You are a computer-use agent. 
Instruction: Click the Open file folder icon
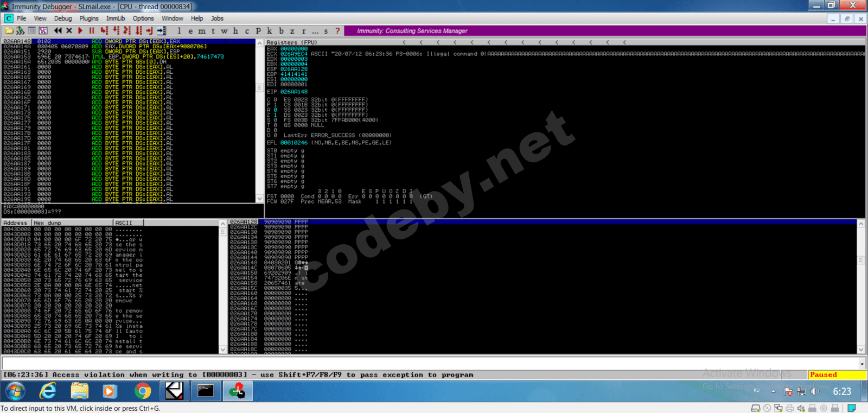pos(9,31)
